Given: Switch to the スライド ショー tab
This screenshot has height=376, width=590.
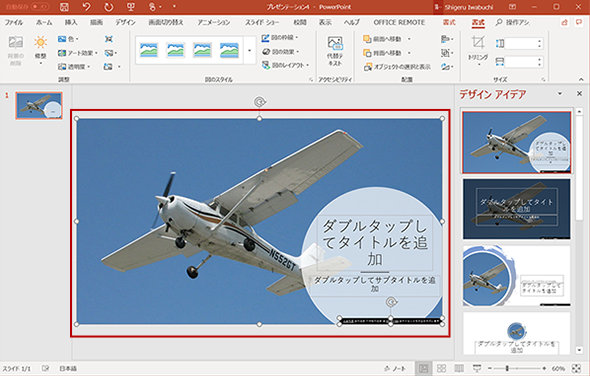Looking at the screenshot, I should coord(262,23).
